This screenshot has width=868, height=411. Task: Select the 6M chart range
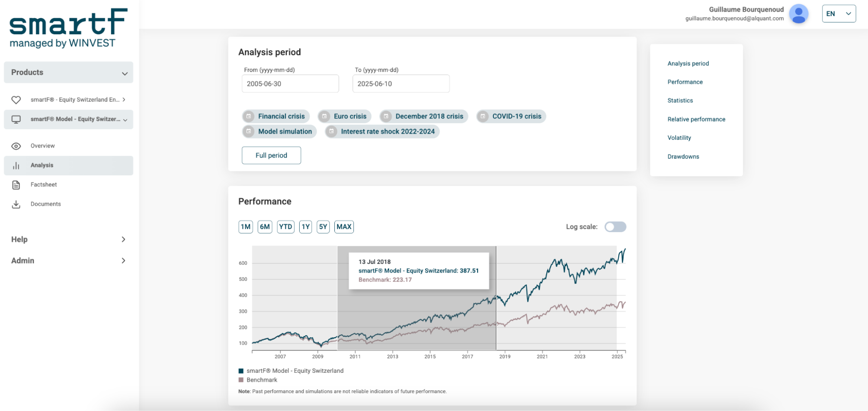click(x=265, y=227)
